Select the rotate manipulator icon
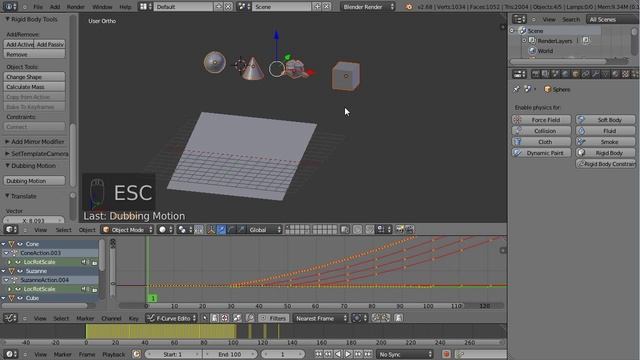This screenshot has width=640, height=360. pyautogui.click(x=231, y=229)
